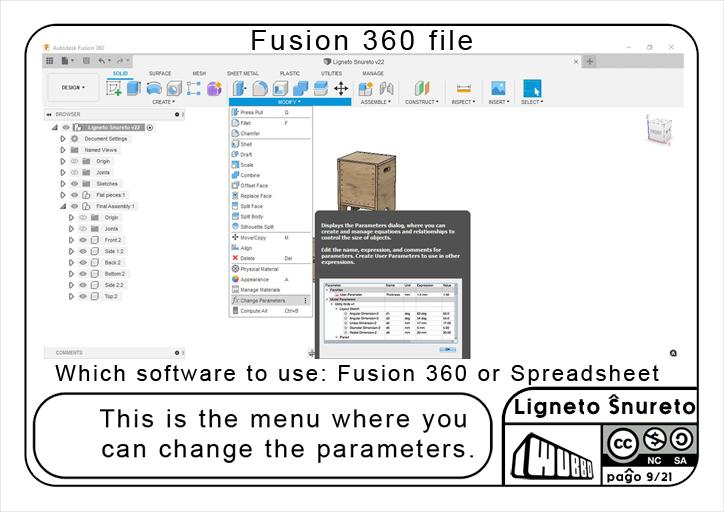The width and height of the screenshot is (724, 512).
Task: Click the MODIFY panel header
Action: (x=290, y=102)
